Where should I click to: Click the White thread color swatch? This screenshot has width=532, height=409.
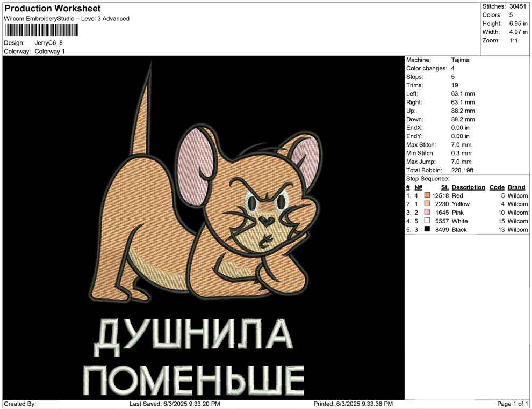click(x=427, y=221)
